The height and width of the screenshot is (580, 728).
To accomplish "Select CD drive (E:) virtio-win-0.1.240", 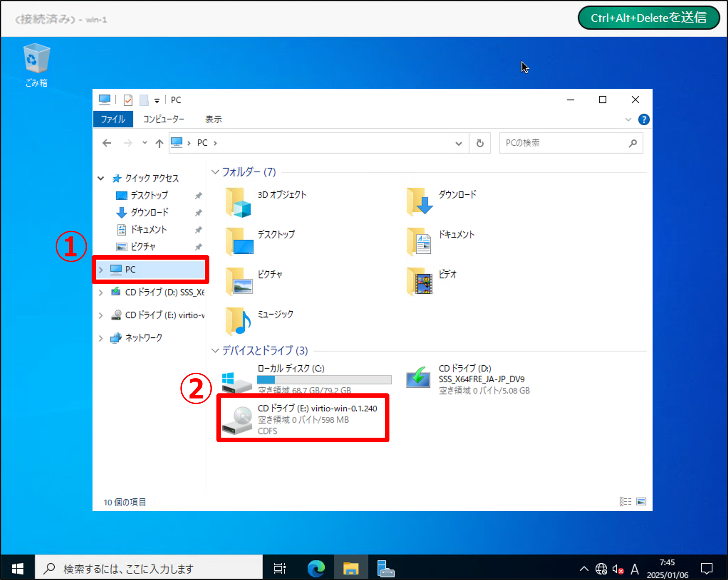I will (302, 419).
